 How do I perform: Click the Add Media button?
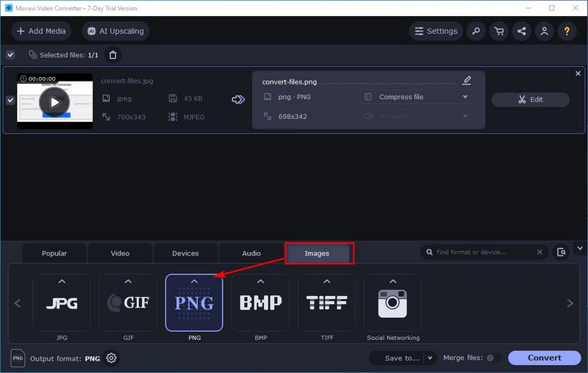tap(41, 31)
